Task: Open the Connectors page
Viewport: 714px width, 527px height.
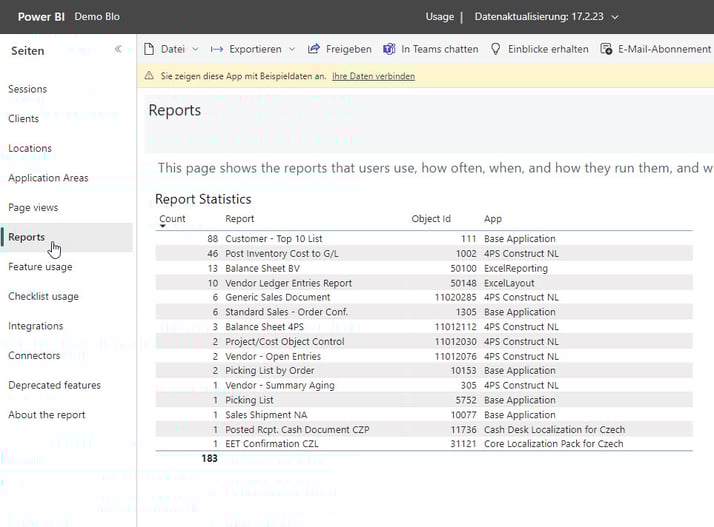Action: tap(34, 355)
